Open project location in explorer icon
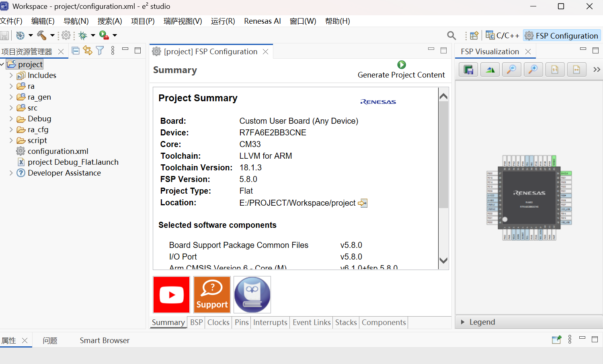The image size is (603, 364). [363, 203]
